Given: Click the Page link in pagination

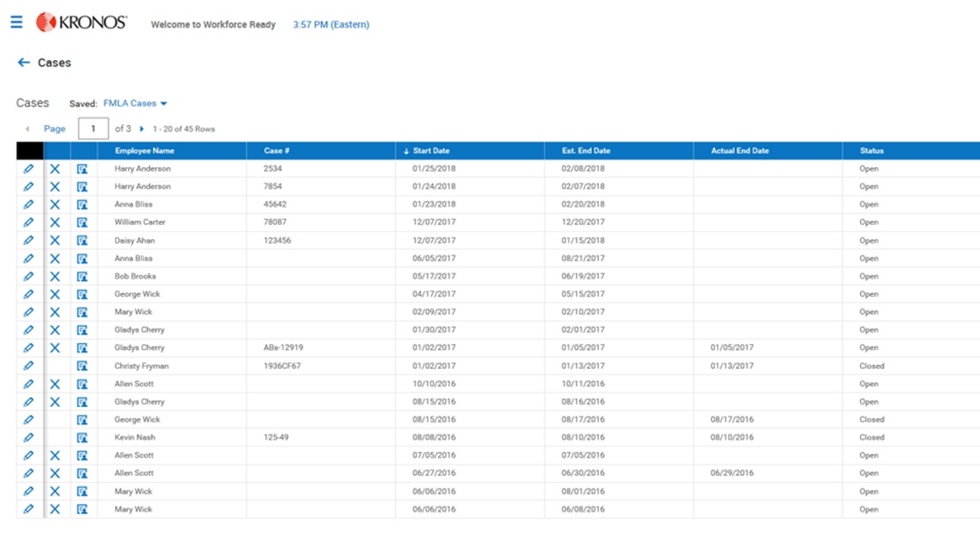Looking at the screenshot, I should coord(54,129).
